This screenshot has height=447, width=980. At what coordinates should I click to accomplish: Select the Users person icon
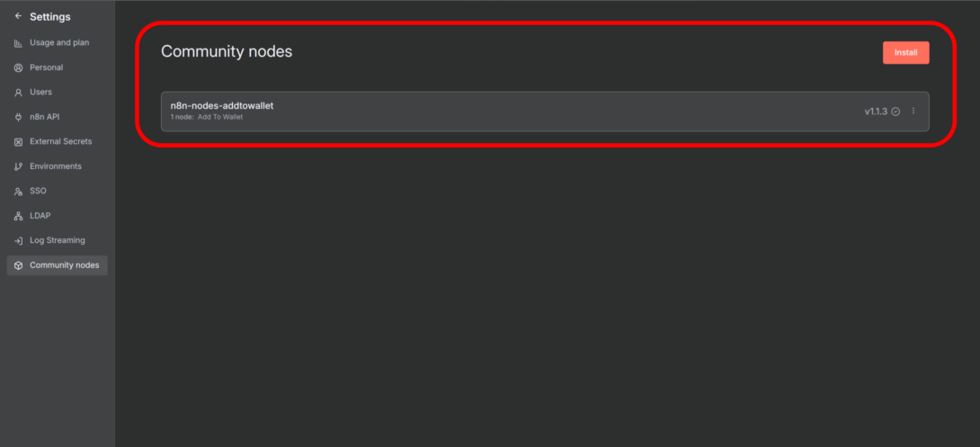coord(18,93)
